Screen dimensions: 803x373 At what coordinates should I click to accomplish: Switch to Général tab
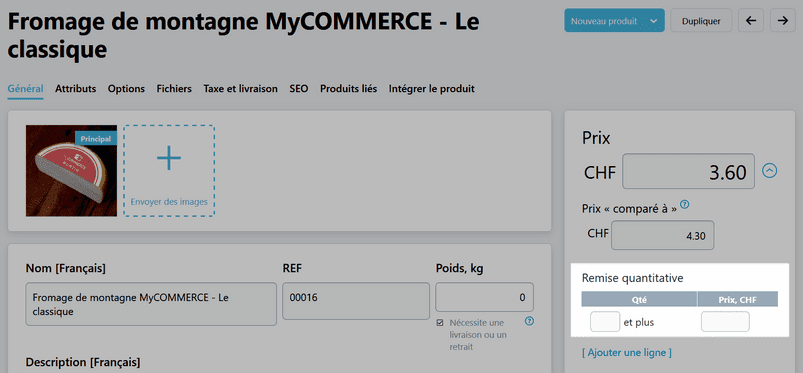tap(25, 89)
